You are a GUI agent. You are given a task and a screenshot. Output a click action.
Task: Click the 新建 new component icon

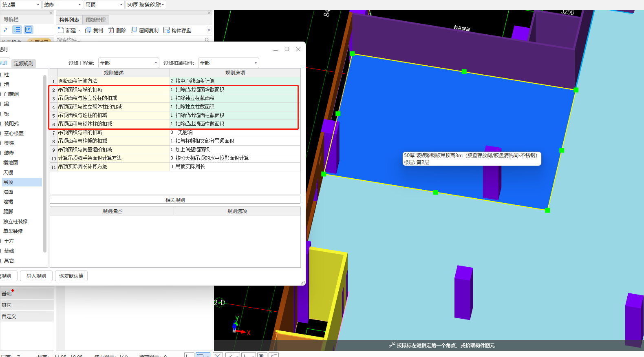click(x=61, y=30)
